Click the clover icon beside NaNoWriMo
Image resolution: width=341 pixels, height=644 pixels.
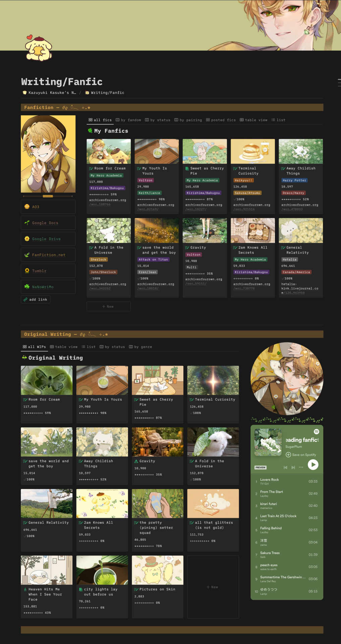click(27, 287)
